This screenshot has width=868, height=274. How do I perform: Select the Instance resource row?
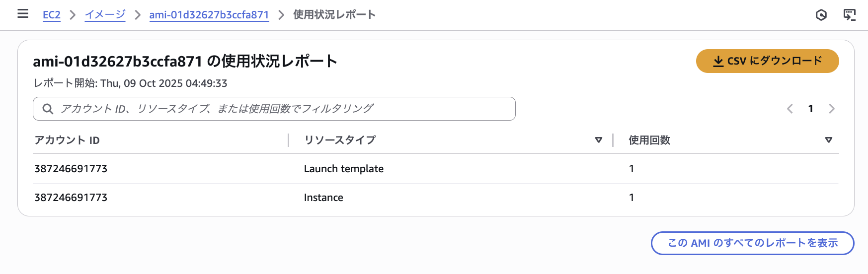[323, 198]
